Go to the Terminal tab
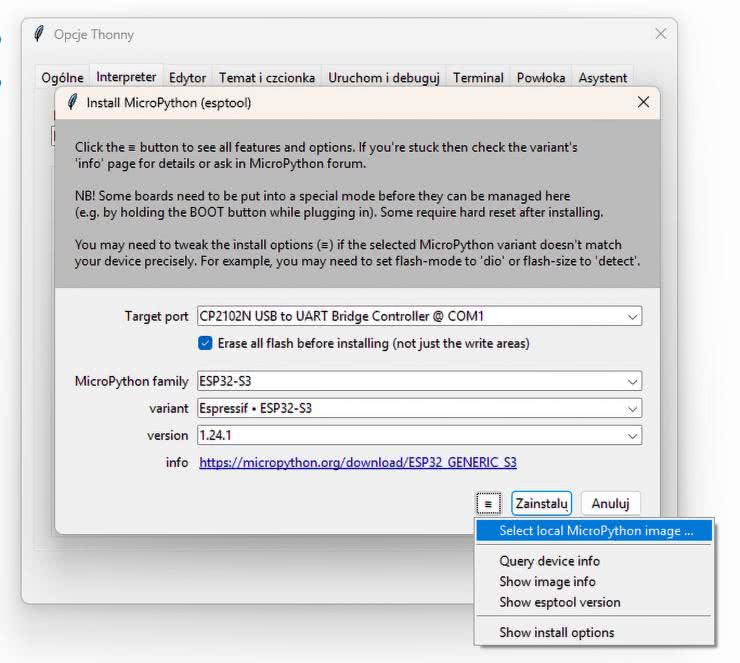740x663 pixels. pyautogui.click(x=478, y=77)
